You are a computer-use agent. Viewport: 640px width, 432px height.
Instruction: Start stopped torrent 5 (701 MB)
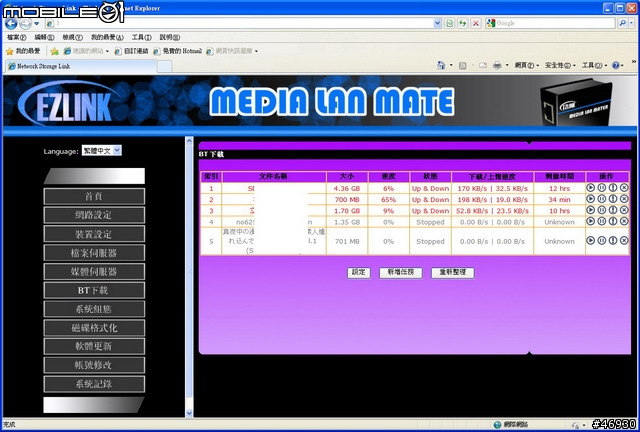[x=590, y=240]
